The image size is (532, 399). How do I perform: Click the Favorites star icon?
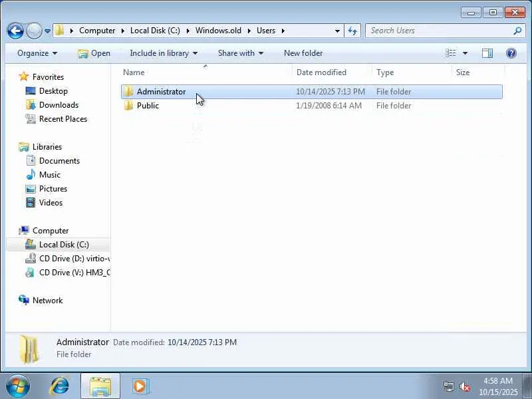[x=24, y=76]
